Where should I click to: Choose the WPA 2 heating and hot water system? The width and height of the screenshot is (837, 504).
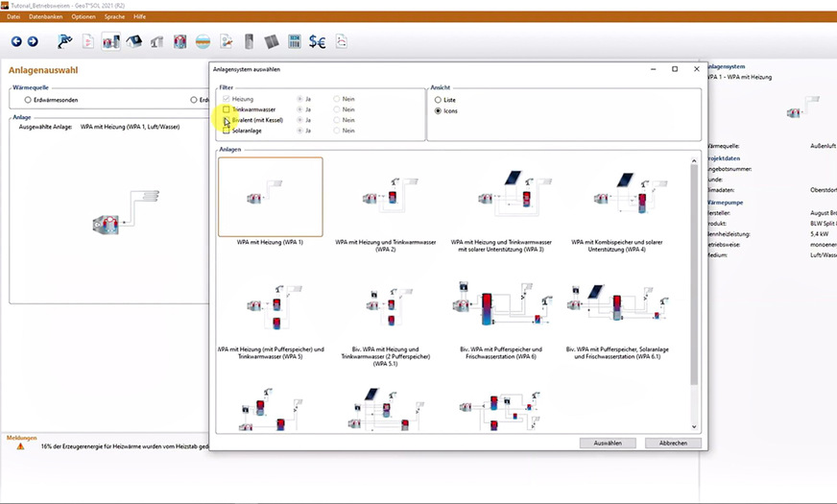point(385,202)
